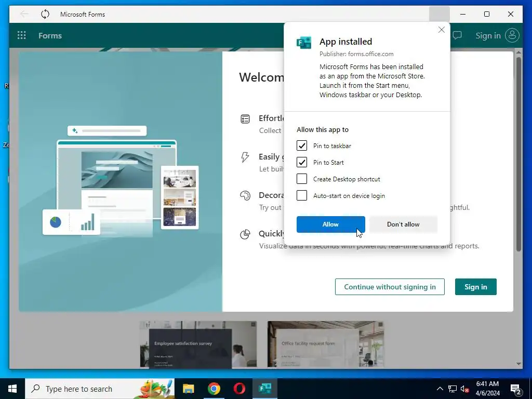532x399 pixels.
Task: Launch Google Chrome from the taskbar
Action: point(214,389)
